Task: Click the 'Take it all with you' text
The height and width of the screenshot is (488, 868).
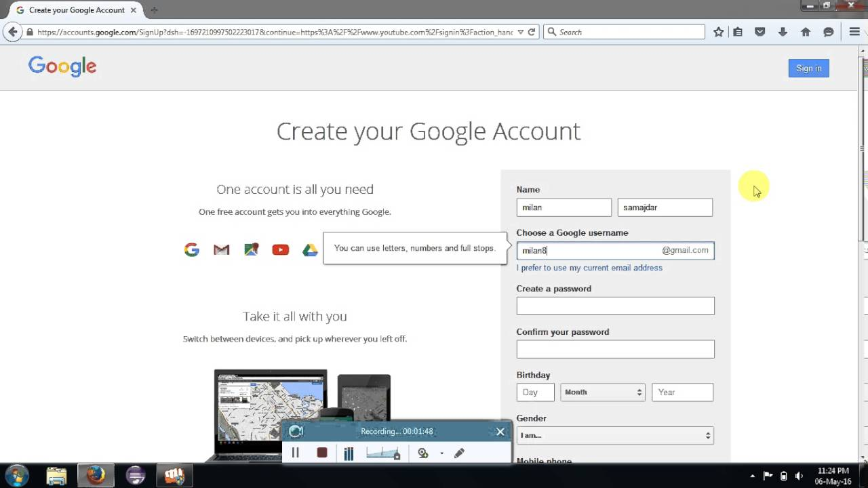Action: coord(295,317)
